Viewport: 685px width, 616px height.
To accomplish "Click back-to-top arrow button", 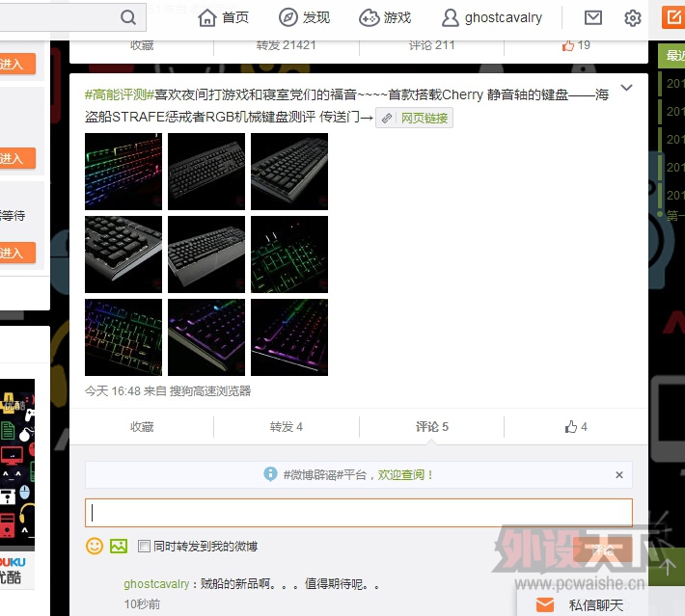I will [x=667, y=567].
